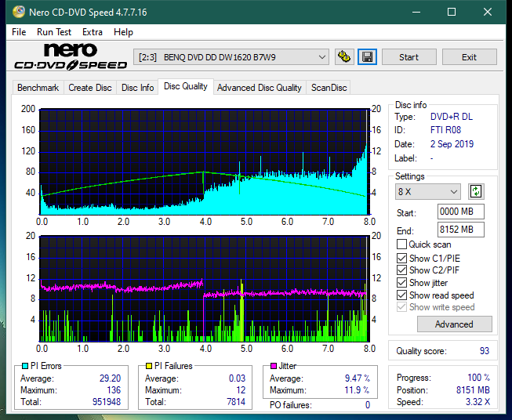Click the PI Errors average 29.20

click(x=110, y=378)
